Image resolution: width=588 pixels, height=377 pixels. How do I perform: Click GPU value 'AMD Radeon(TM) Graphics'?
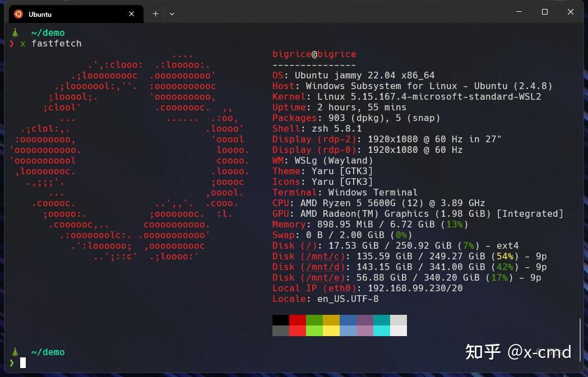[364, 213]
